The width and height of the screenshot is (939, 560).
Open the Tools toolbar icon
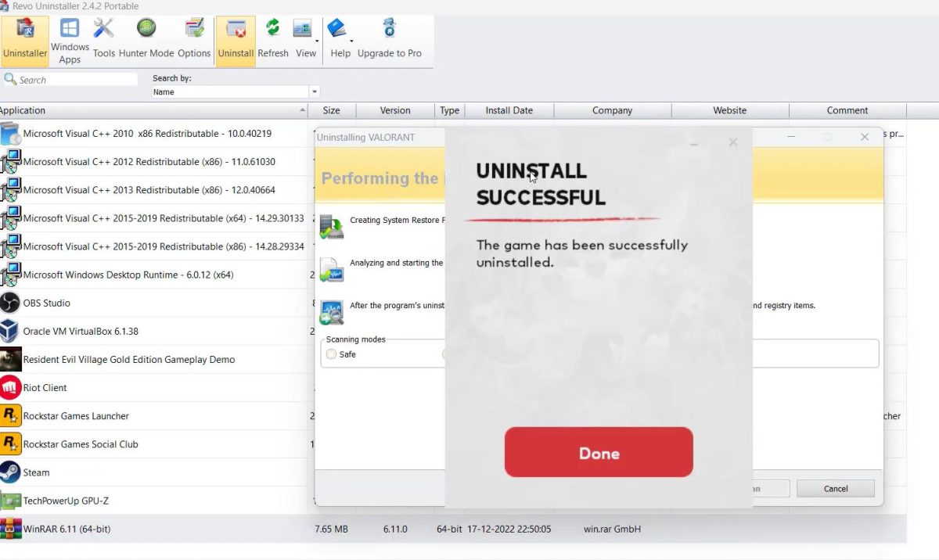pos(103,41)
